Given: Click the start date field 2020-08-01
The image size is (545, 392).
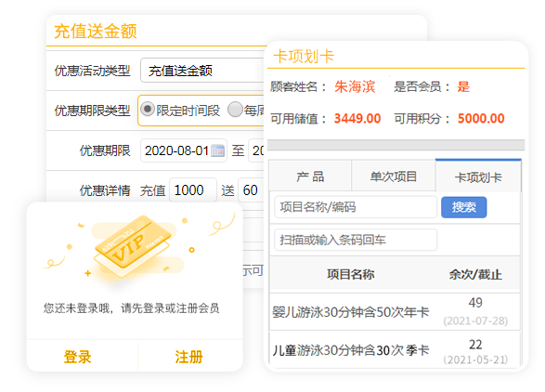Looking at the screenshot, I should 184,150.
